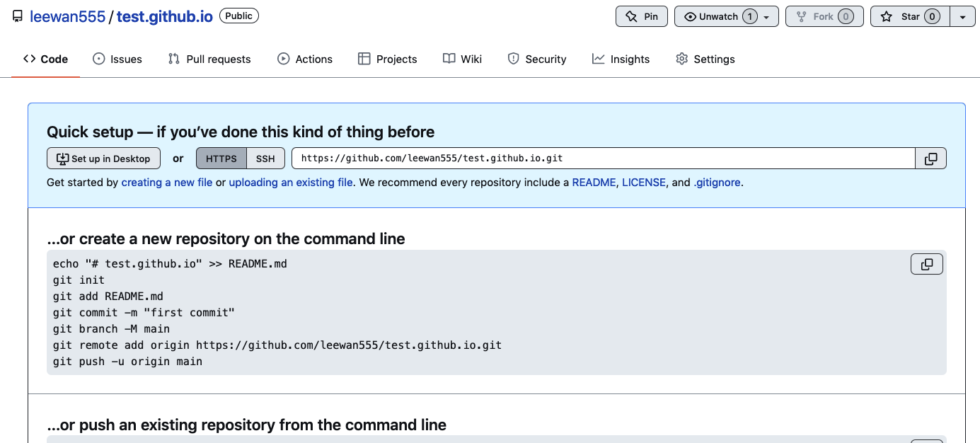Screen dimensions: 980x443
Task: Click the 'git add README.md' line
Action: coord(108,297)
